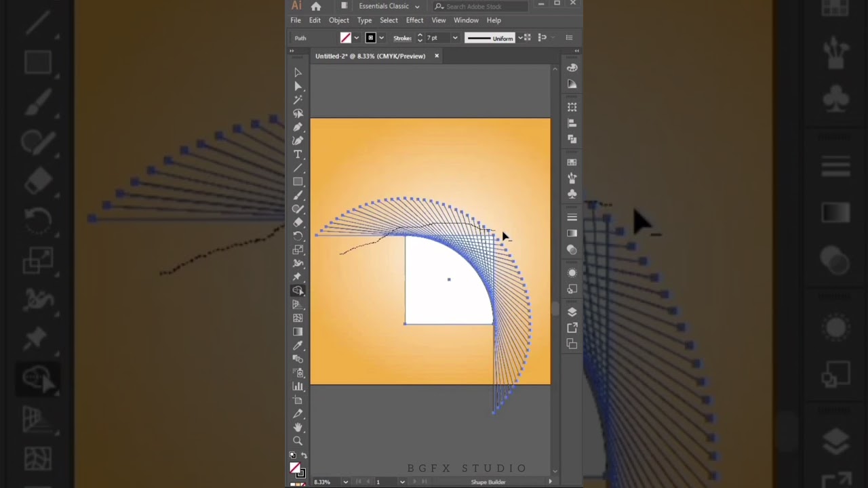This screenshot has width=868, height=488.
Task: Open the Stroke panel icon
Action: pyautogui.click(x=572, y=217)
